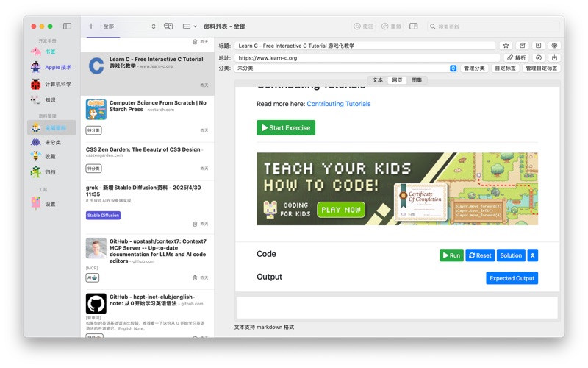Click the 管理分类 button
This screenshot has width=588, height=368.
[x=474, y=68]
